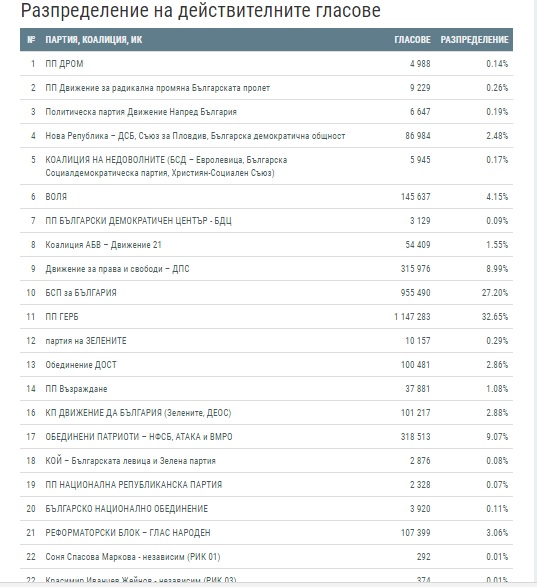Image resolution: width=537 pixels, height=587 pixels.
Task: Click the ПАРТИЯ, КОАЛИЦИЯ, ИК column header
Action: click(x=94, y=40)
